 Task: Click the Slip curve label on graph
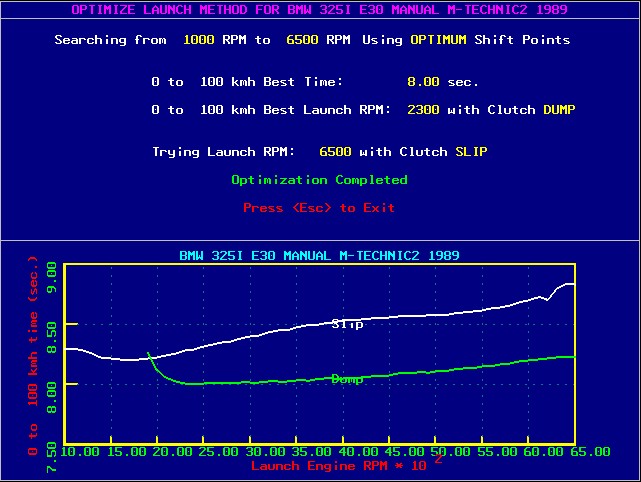[347, 324]
